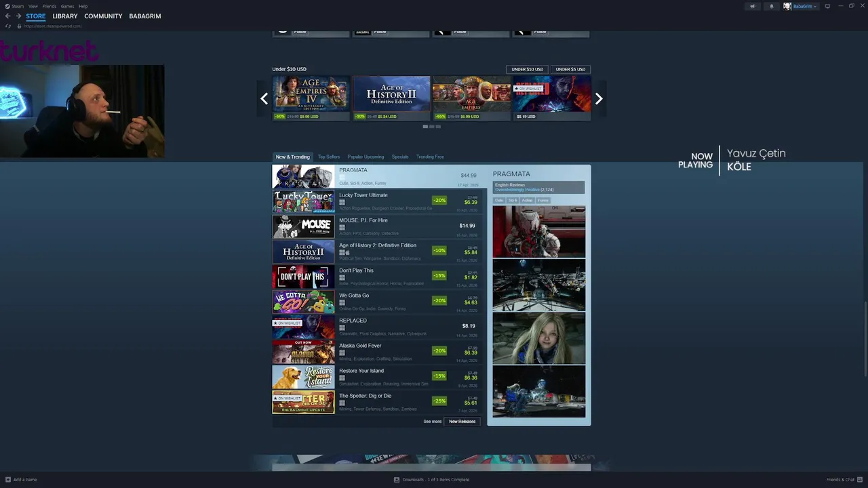Switch to the Specials tab
The height and width of the screenshot is (488, 868).
pyautogui.click(x=400, y=157)
